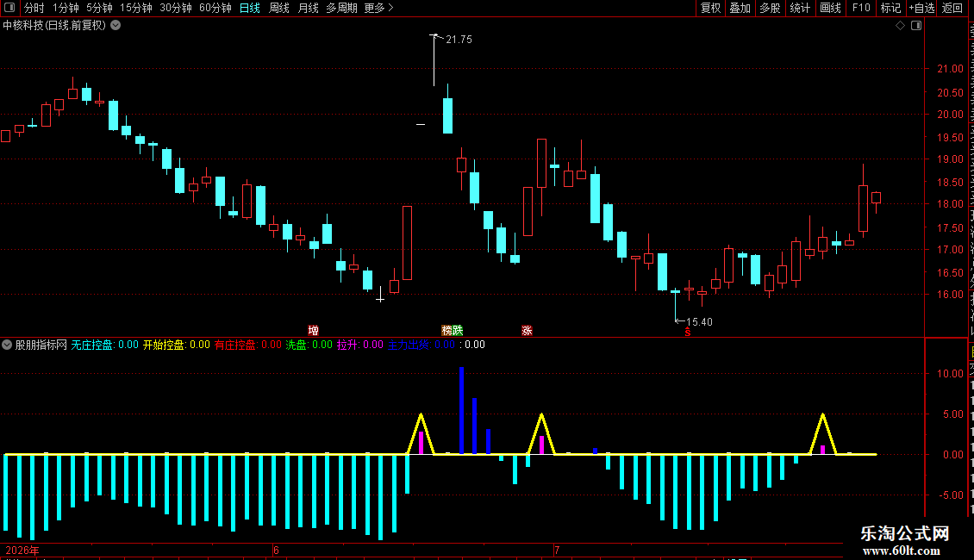Select the 15分钟 period tab
The height and width of the screenshot is (560, 974).
tap(136, 8)
